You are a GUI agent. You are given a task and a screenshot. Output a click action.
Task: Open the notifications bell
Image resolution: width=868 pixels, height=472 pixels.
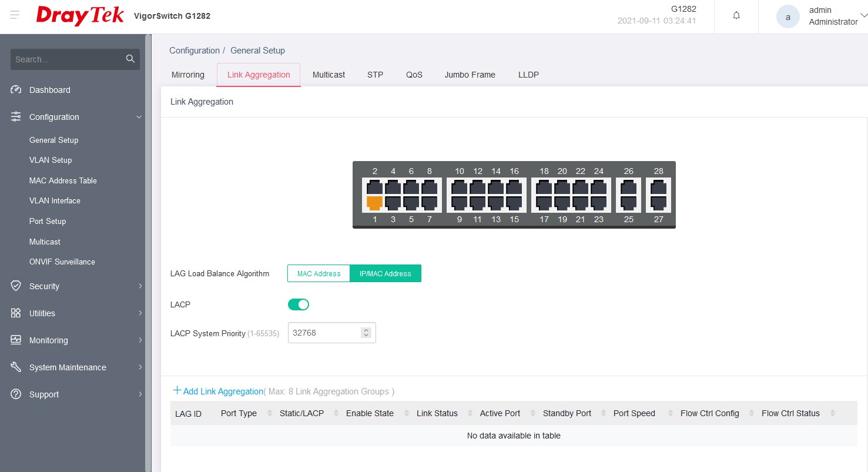point(736,16)
